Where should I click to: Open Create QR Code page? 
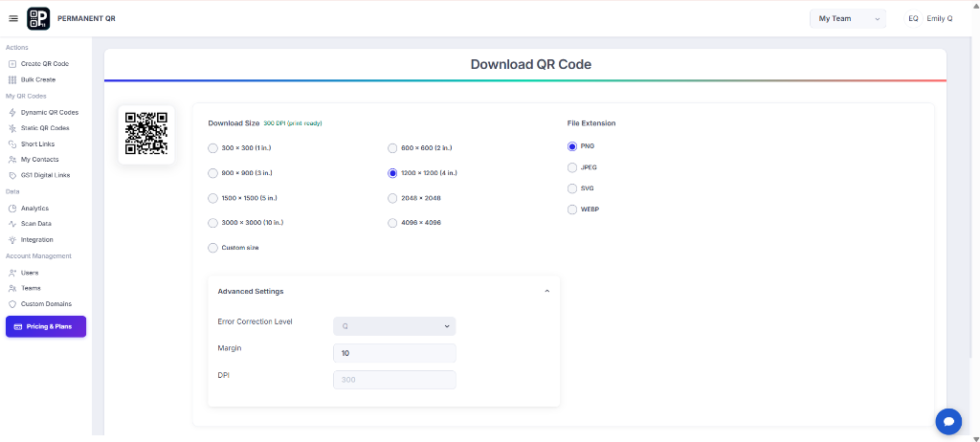[45, 64]
